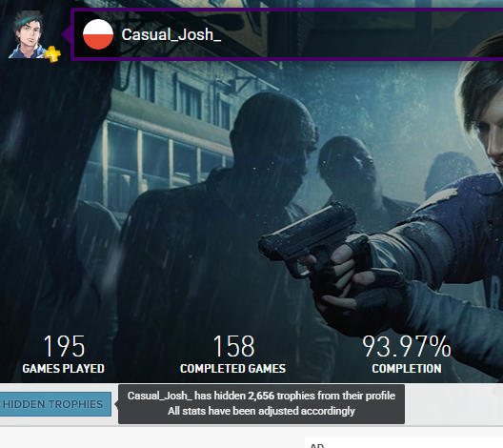Viewport: 503px width, 448px height.
Task: Click the purple-bordered username header bar
Action: tap(287, 34)
